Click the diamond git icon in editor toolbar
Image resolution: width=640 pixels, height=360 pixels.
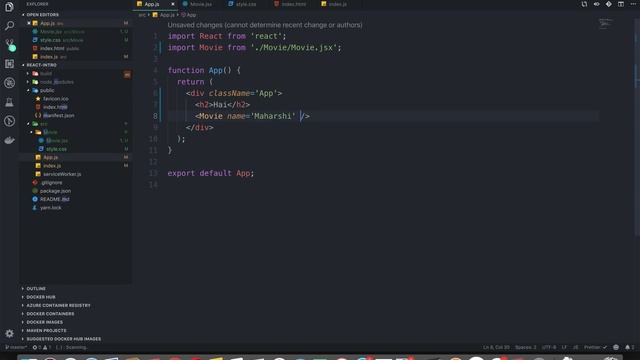click(609, 4)
